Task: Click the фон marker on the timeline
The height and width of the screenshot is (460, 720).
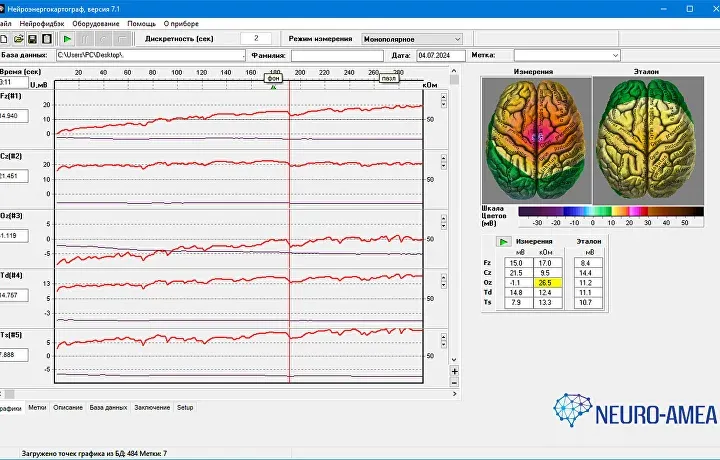Action: [273, 77]
